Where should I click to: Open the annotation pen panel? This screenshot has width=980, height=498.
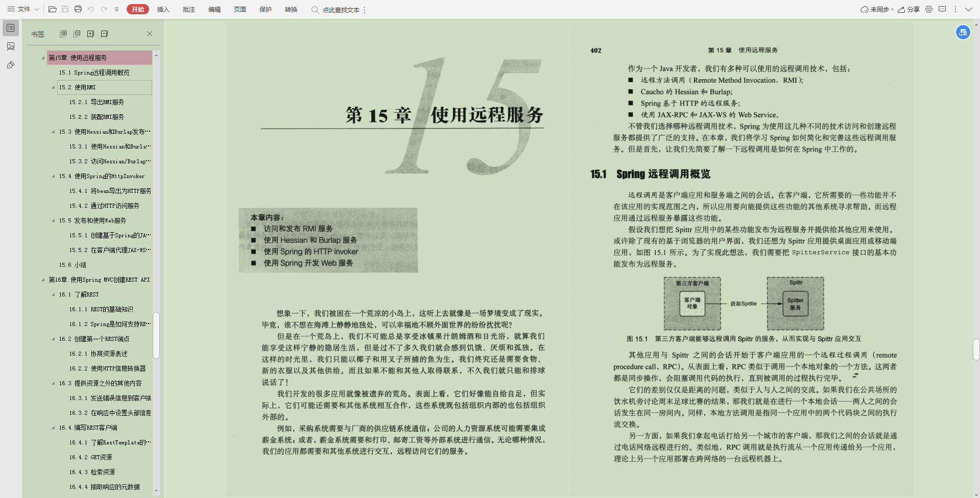click(x=10, y=65)
